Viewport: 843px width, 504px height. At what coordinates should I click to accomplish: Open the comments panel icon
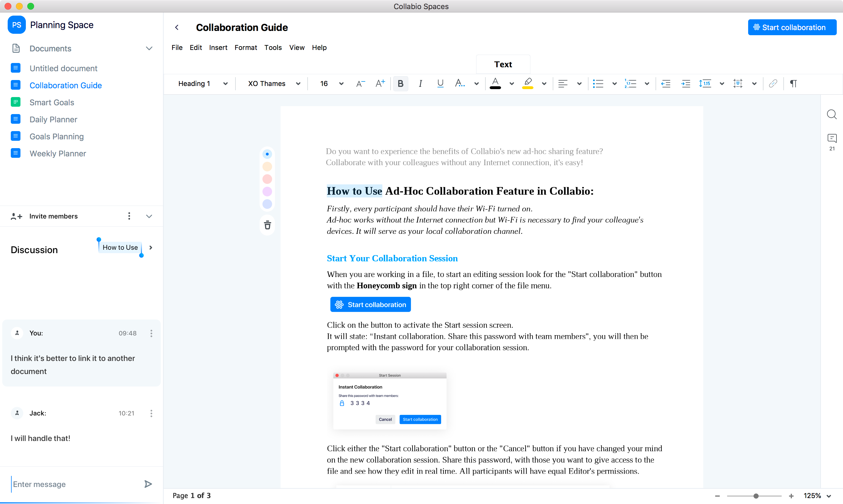click(x=832, y=138)
